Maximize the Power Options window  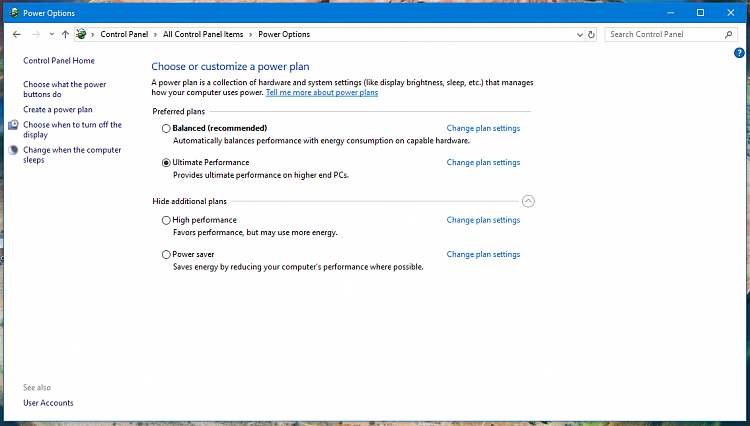pyautogui.click(x=700, y=13)
